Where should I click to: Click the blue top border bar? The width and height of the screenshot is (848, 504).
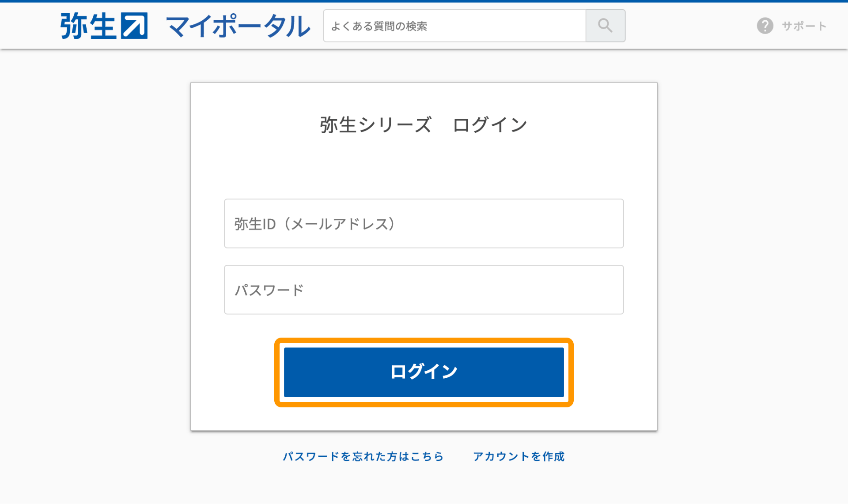tap(423, 2)
